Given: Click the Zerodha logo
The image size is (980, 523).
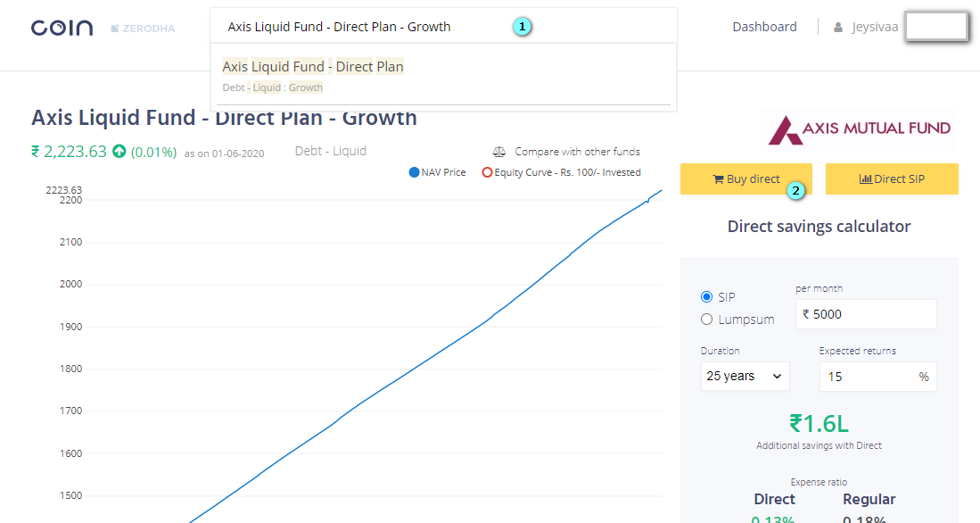Looking at the screenshot, I should click(144, 29).
